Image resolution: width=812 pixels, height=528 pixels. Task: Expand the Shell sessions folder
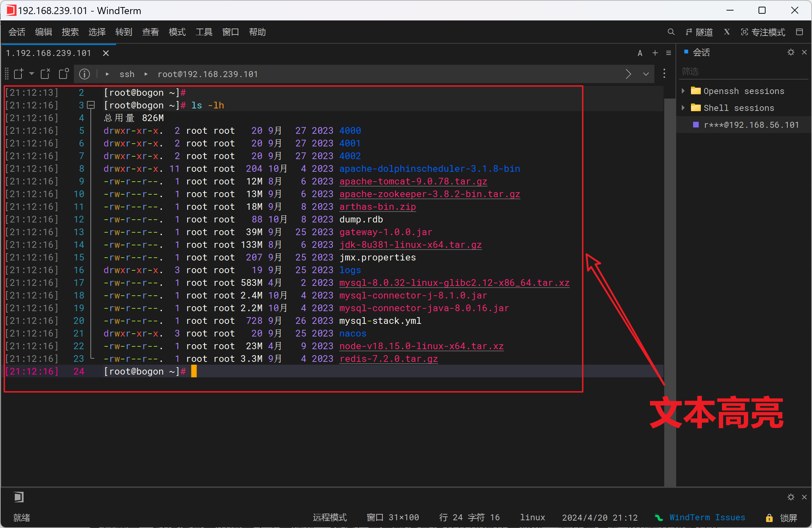tap(683, 108)
